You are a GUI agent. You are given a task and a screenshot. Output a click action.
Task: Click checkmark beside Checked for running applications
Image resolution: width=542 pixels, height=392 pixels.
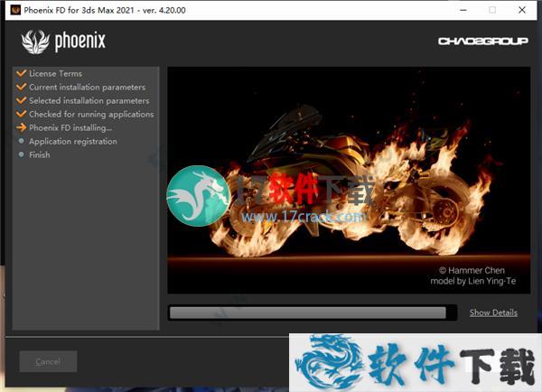(x=22, y=114)
